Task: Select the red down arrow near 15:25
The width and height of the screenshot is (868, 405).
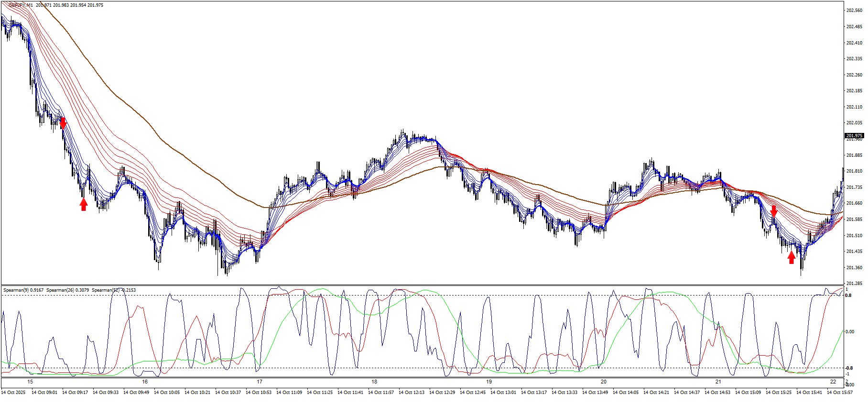Action: pos(774,211)
